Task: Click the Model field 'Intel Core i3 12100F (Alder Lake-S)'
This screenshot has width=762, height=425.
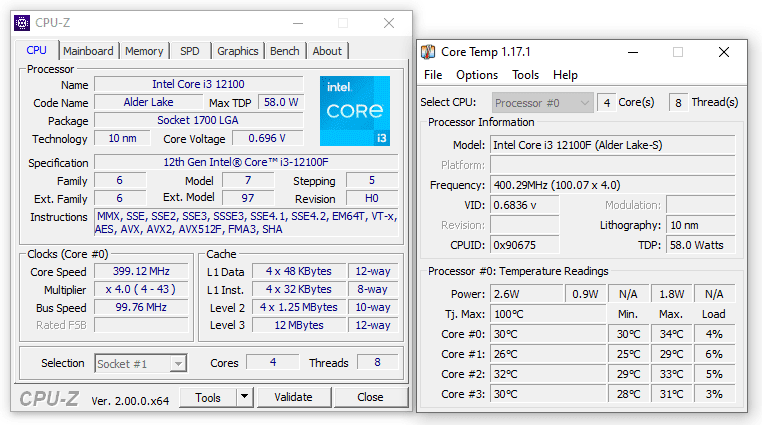Action: [x=612, y=145]
